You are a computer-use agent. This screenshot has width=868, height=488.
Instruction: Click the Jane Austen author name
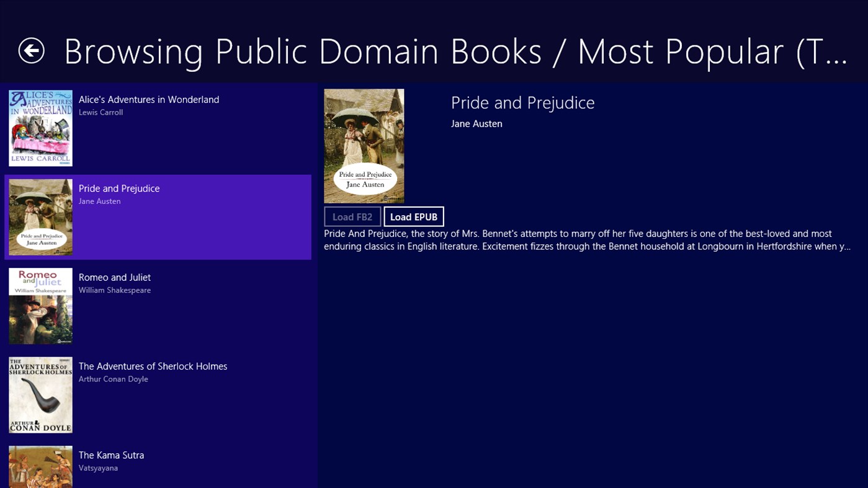coord(477,123)
